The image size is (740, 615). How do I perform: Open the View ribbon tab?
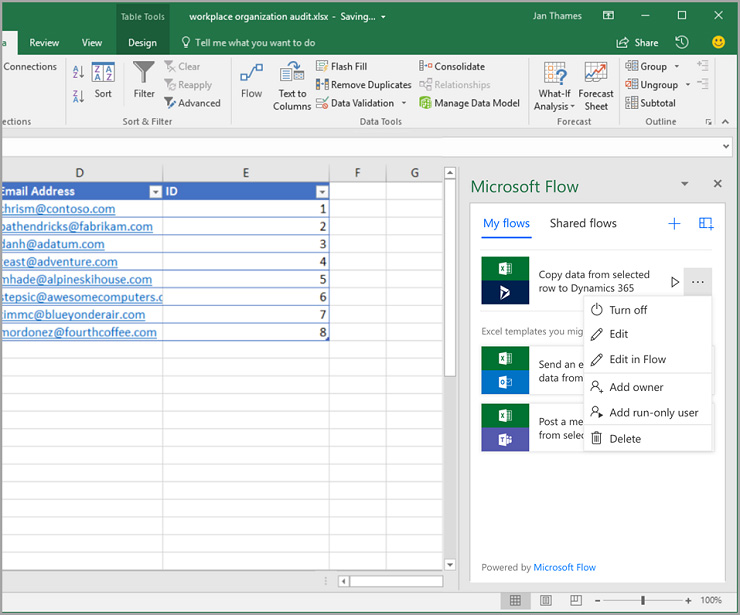tap(92, 42)
